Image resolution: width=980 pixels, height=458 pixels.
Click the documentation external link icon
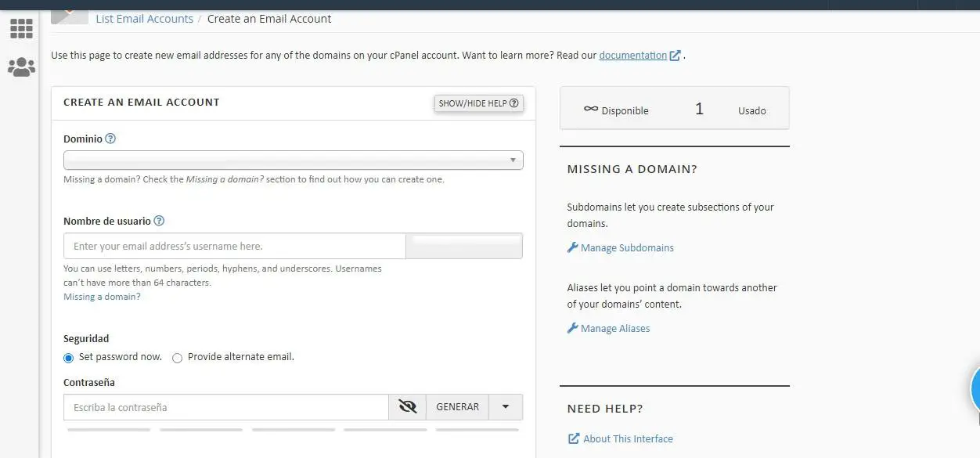pyautogui.click(x=675, y=56)
